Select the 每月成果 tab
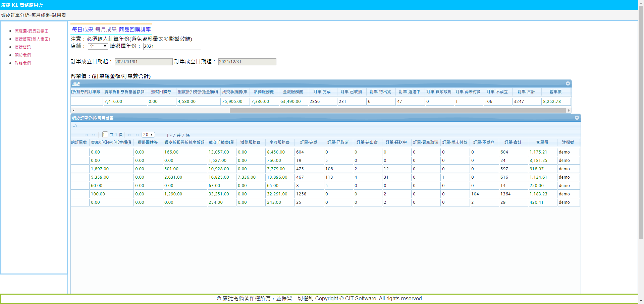Image resolution: width=644 pixels, height=304 pixels. click(x=106, y=29)
